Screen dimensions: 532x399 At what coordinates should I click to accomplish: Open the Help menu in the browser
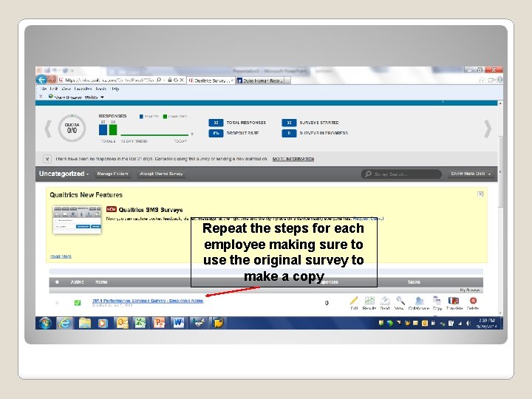click(115, 89)
